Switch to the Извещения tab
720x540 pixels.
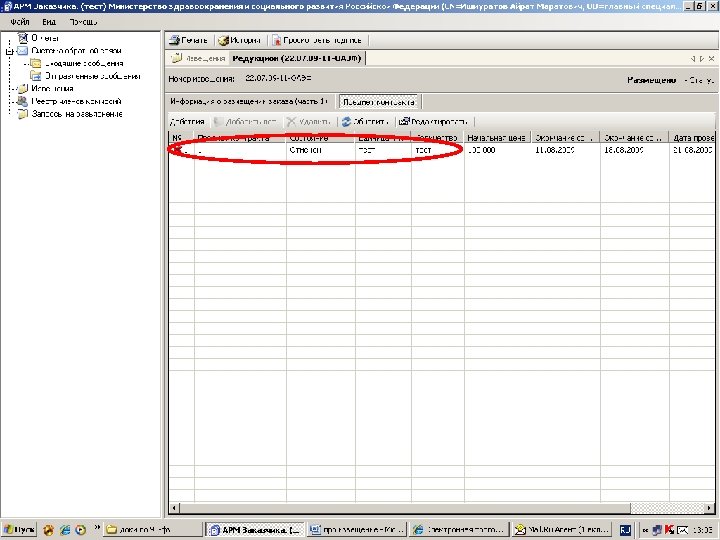pyautogui.click(x=199, y=58)
